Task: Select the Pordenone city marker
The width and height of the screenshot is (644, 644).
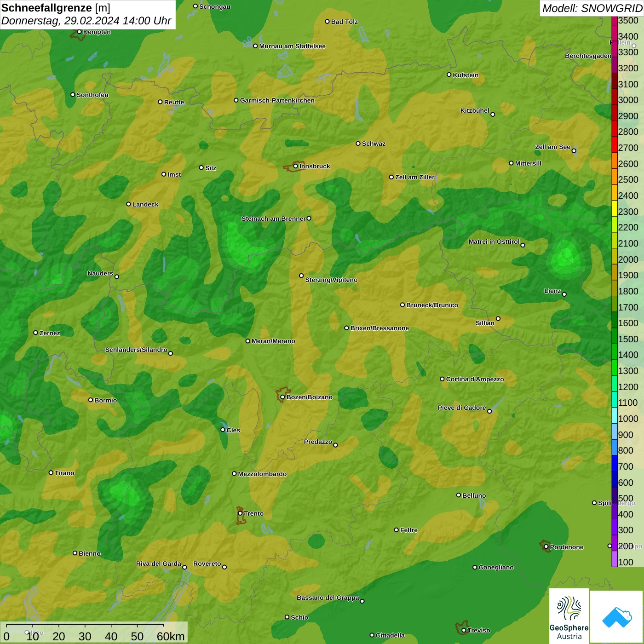Action: coord(546,547)
